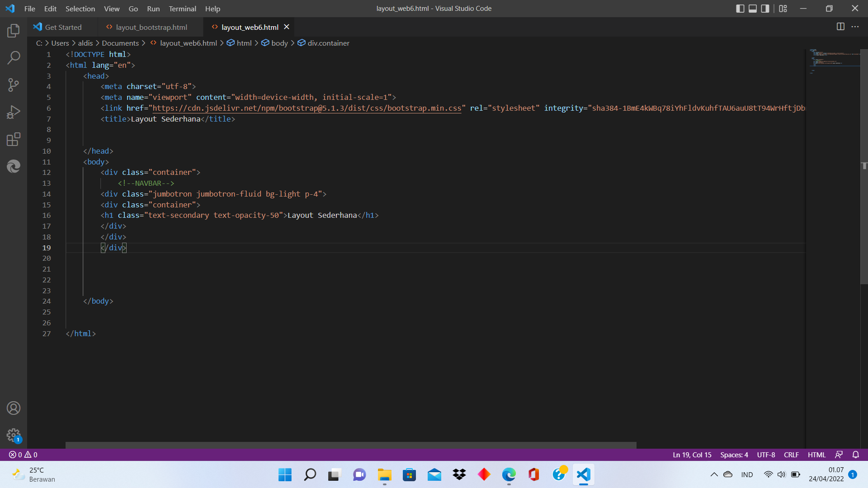Toggle notifications via the bell icon
Image resolution: width=868 pixels, height=488 pixels.
click(x=856, y=455)
